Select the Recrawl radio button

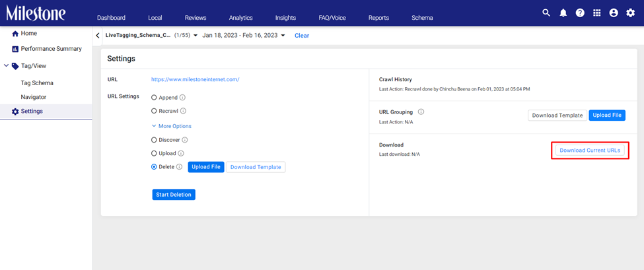tap(154, 111)
